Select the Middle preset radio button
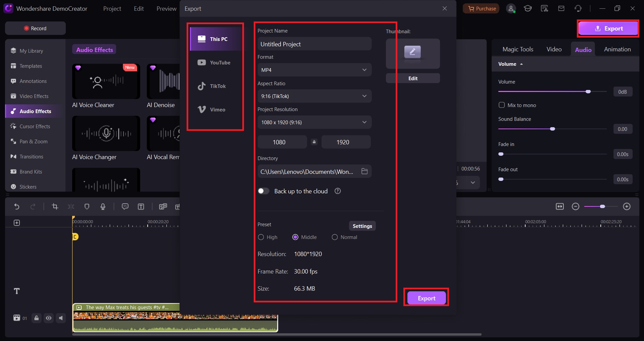Viewport: 644px width, 341px height. (x=295, y=237)
